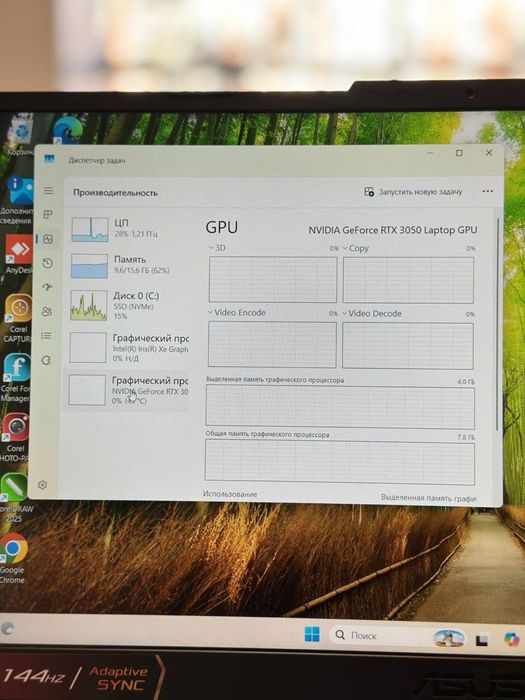Click the 3D engine usage graph

(x=273, y=279)
